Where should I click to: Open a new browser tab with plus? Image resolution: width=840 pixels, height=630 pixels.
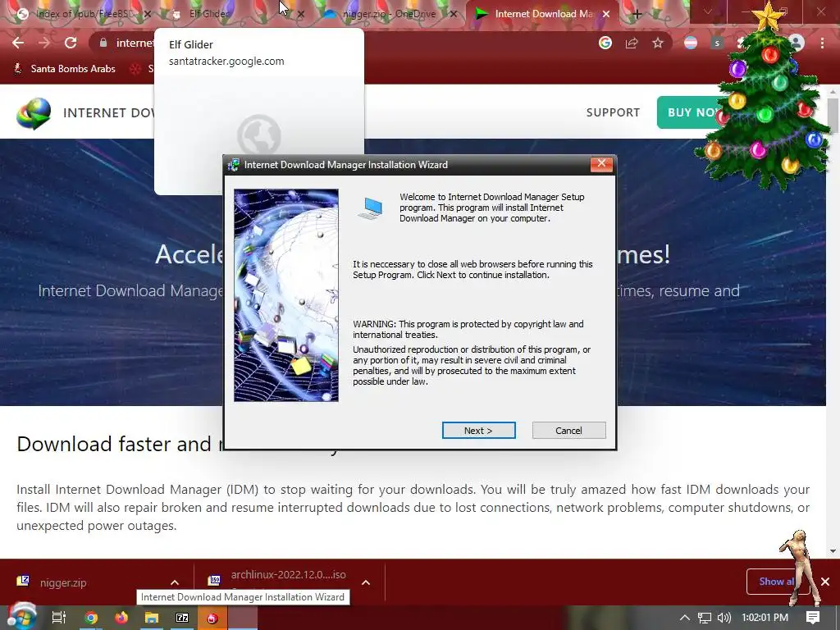click(x=637, y=14)
